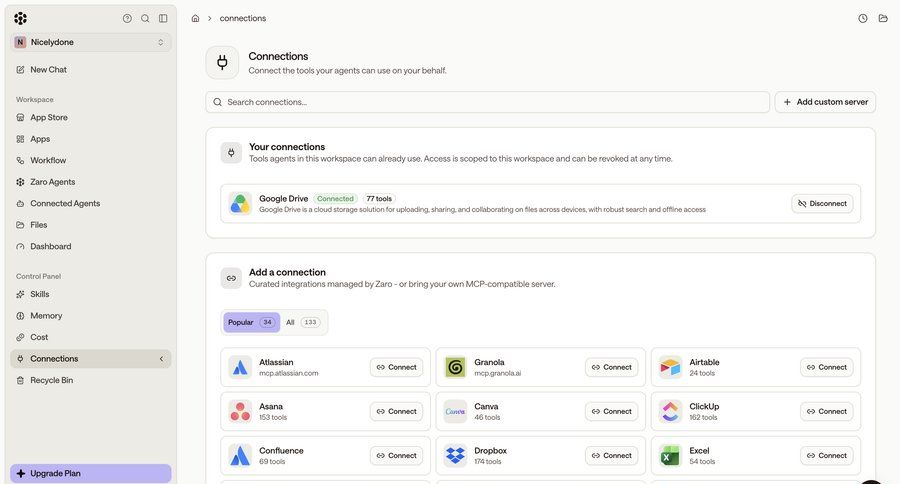Open search via the magnifier icon in sidebar header
The height and width of the screenshot is (484, 900).
click(x=145, y=18)
